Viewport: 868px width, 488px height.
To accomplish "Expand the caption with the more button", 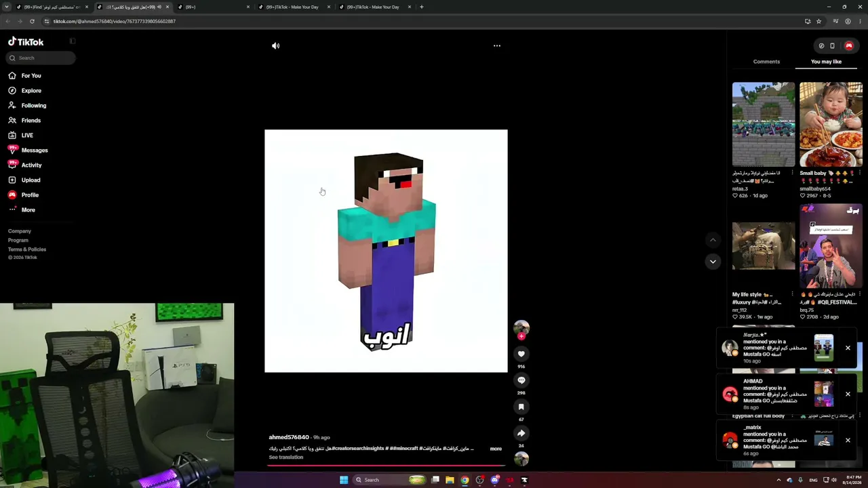I will pos(496,449).
